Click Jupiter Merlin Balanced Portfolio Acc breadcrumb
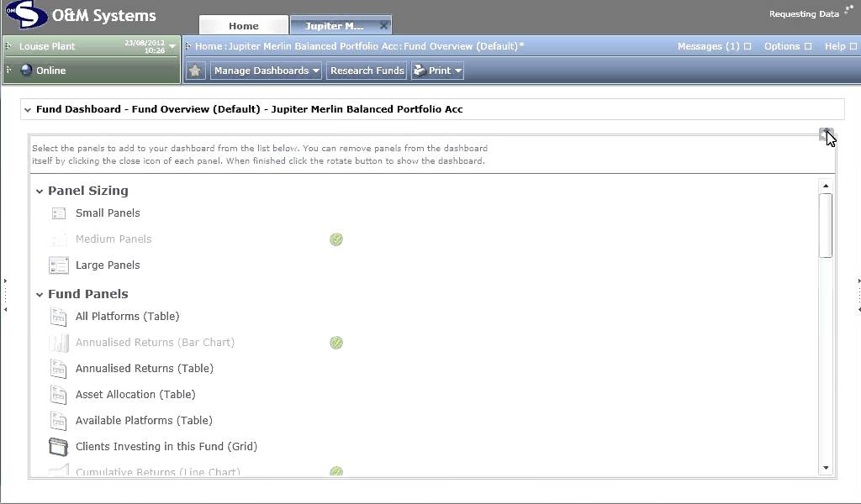 click(313, 46)
